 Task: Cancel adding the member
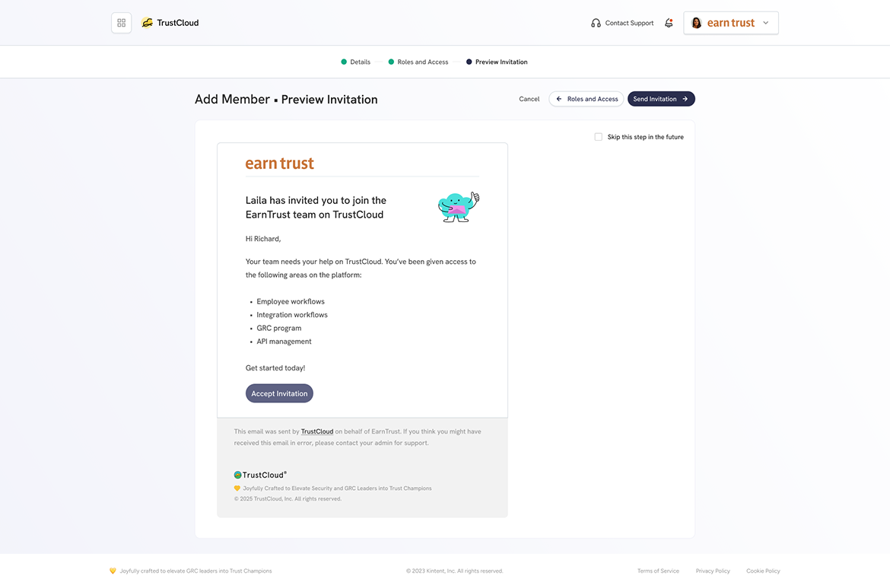pyautogui.click(x=529, y=99)
